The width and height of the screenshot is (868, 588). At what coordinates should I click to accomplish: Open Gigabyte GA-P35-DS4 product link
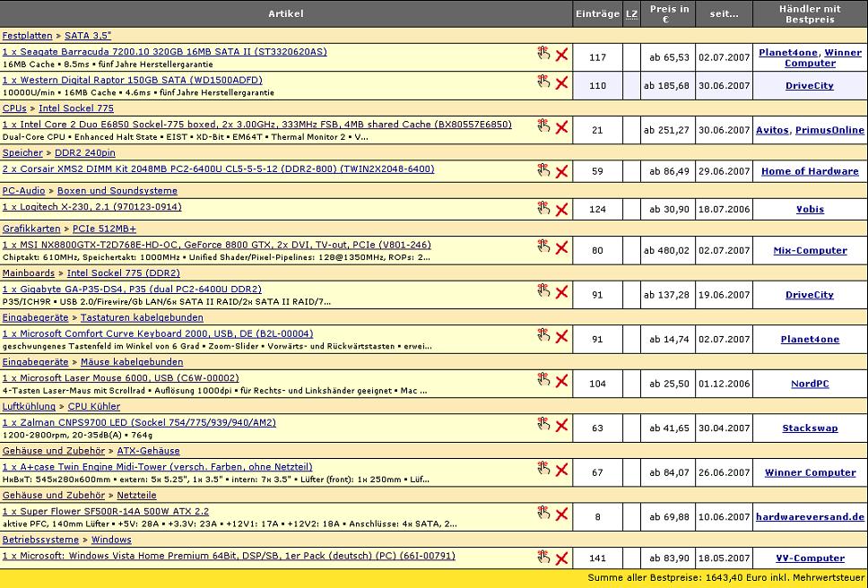[x=132, y=289]
